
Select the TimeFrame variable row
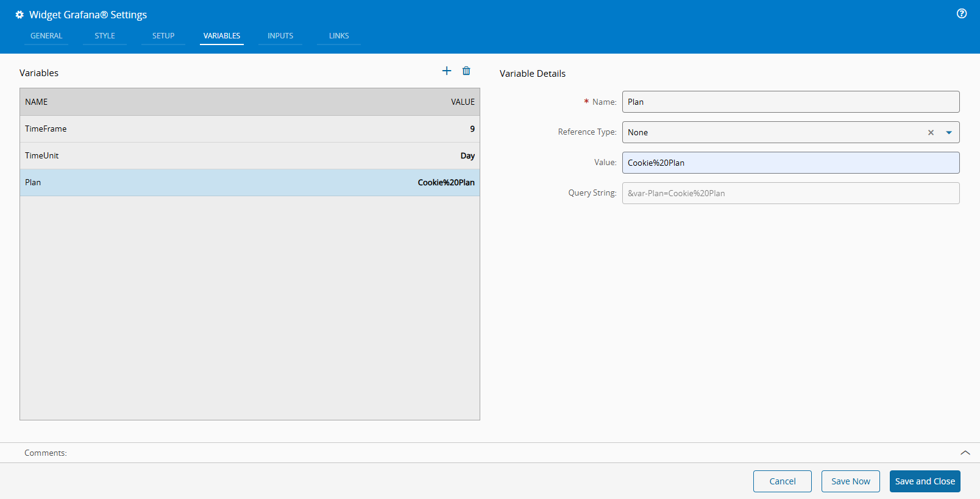click(x=250, y=129)
